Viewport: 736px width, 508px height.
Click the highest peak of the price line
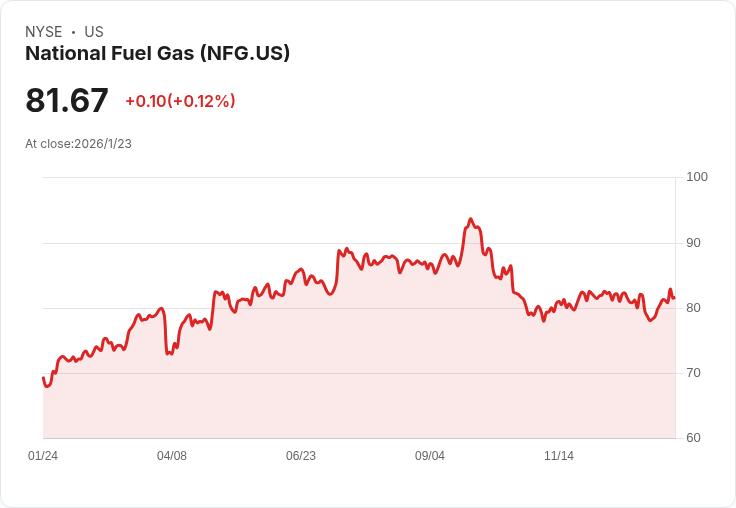(x=470, y=219)
